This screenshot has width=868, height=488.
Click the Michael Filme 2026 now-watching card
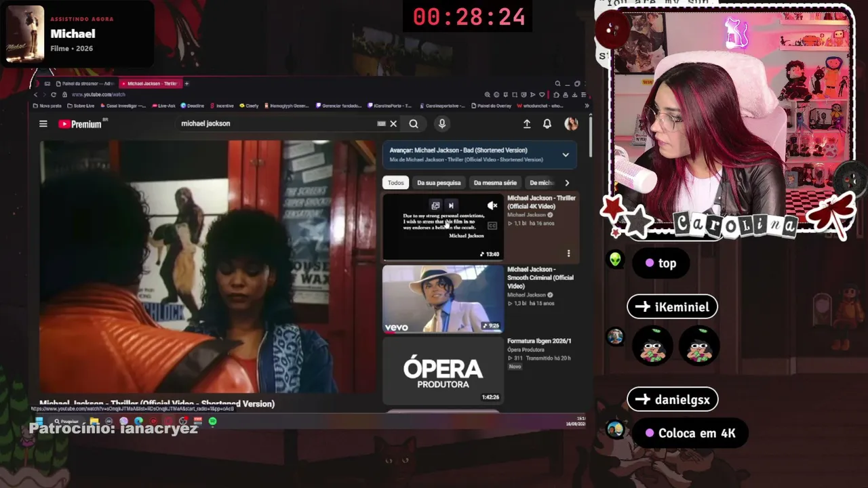coord(78,34)
